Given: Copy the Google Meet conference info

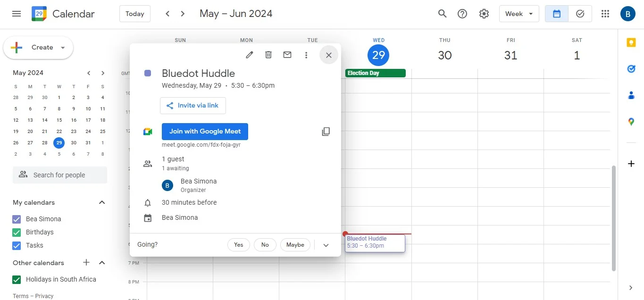Looking at the screenshot, I should pyautogui.click(x=326, y=132).
